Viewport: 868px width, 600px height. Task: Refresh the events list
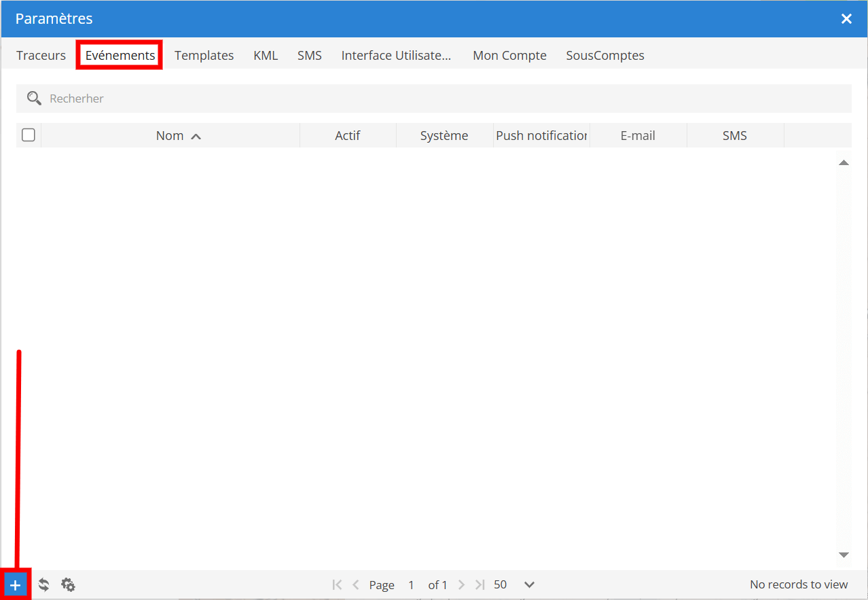click(x=43, y=584)
